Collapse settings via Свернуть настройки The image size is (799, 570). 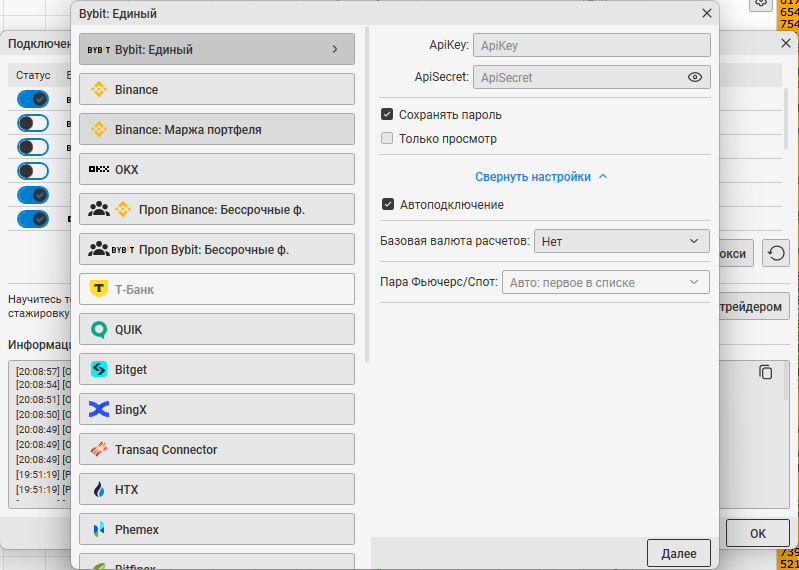coord(541,177)
